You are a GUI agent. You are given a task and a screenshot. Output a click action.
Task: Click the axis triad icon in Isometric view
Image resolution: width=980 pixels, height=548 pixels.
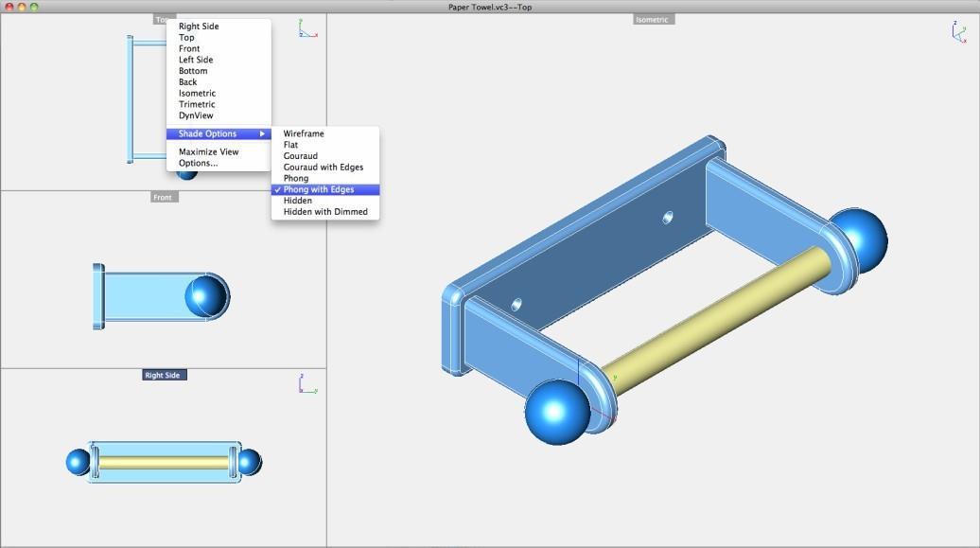coord(959,32)
